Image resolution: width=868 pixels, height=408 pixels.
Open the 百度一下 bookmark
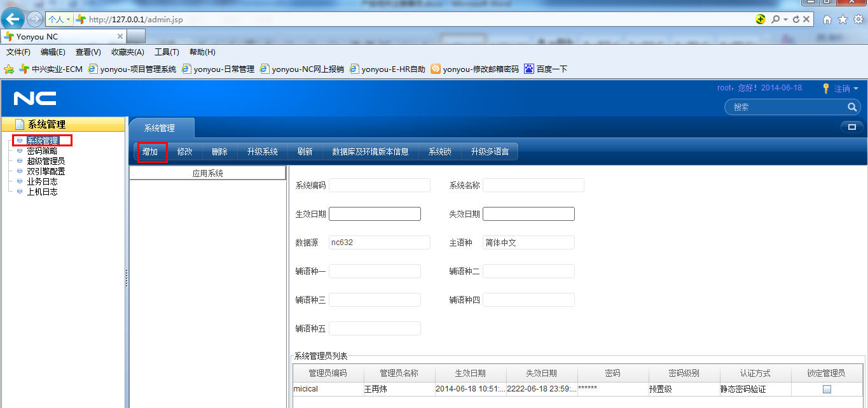546,69
